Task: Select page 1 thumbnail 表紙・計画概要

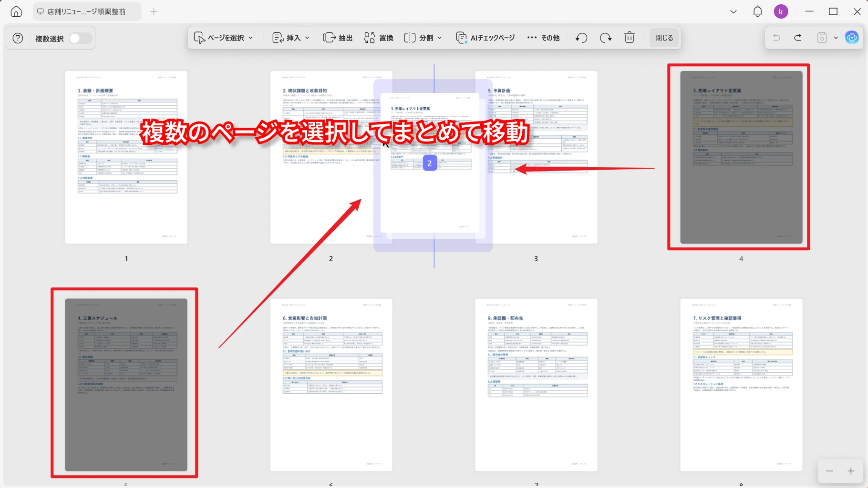Action: click(126, 157)
